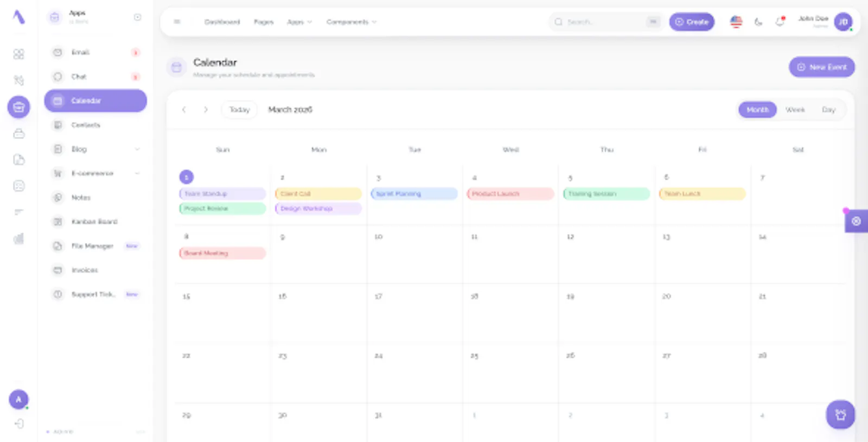Image resolution: width=868 pixels, height=442 pixels.
Task: Go to previous month arrow
Action: tap(184, 110)
